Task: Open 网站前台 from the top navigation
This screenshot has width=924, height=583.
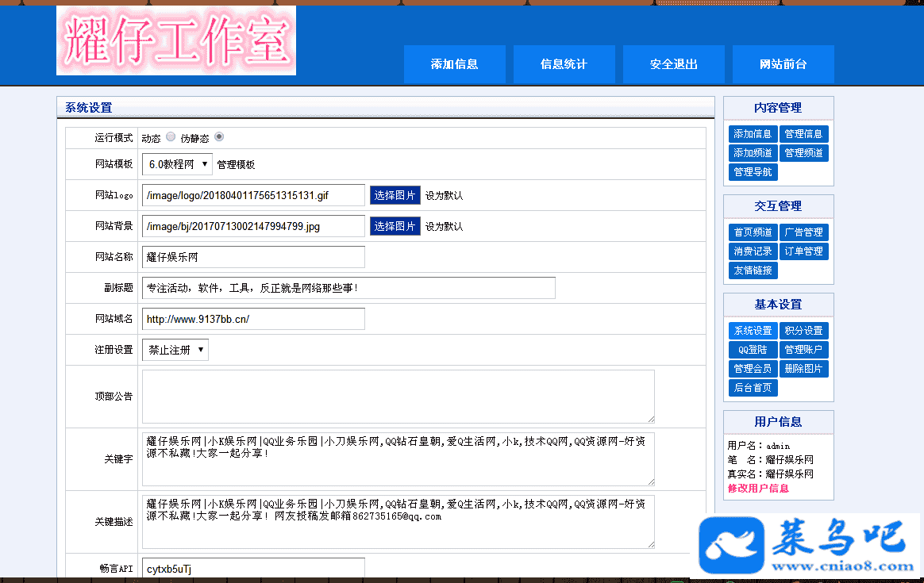Action: point(783,64)
